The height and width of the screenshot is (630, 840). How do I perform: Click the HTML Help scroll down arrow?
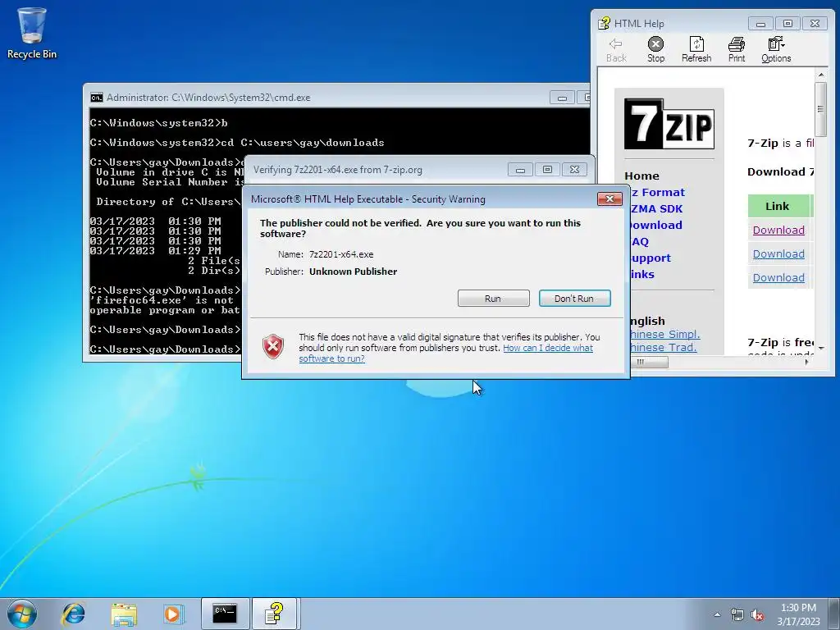pos(820,349)
